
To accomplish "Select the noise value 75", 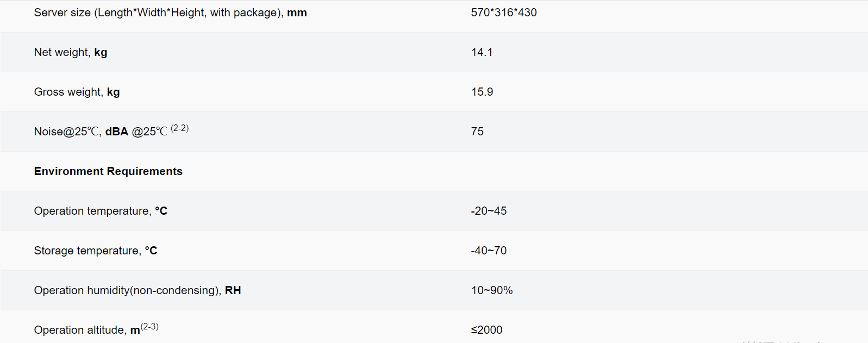I will 477,132.
